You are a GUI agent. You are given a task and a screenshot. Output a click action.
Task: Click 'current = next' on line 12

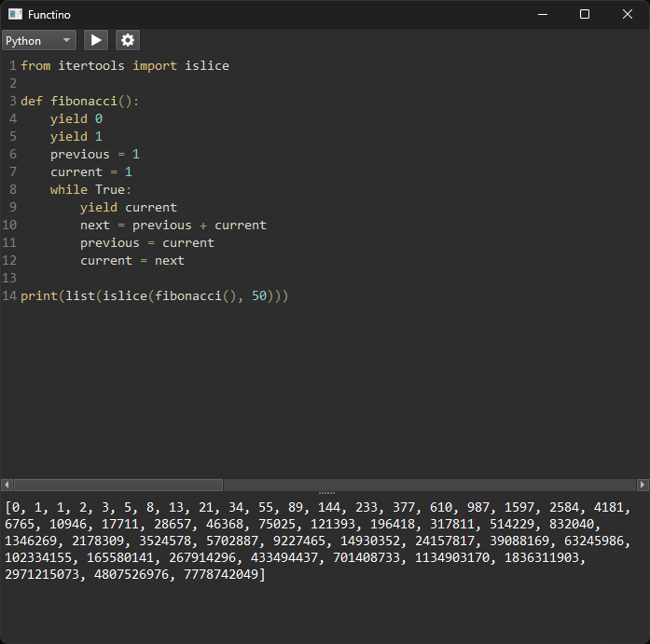point(132,261)
